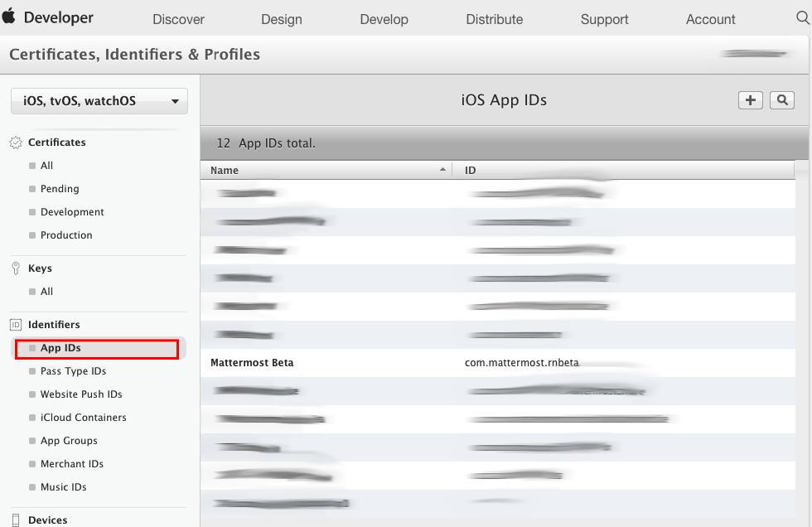The width and height of the screenshot is (812, 527).
Task: Click the Certificates gear icon in sidebar
Action: [16, 143]
